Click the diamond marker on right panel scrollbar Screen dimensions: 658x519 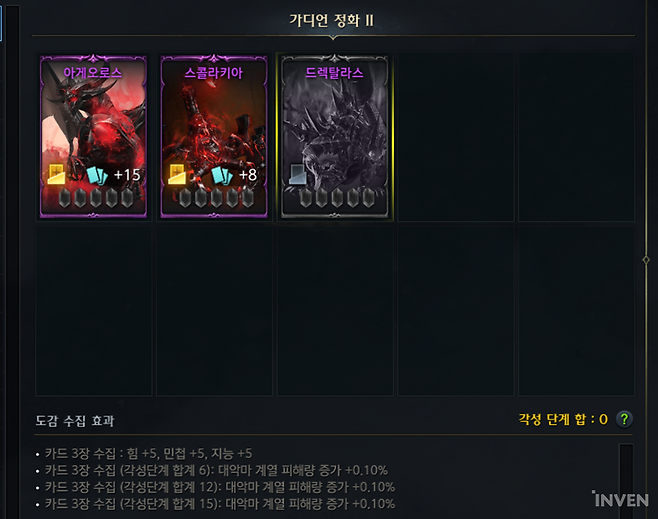click(x=646, y=260)
